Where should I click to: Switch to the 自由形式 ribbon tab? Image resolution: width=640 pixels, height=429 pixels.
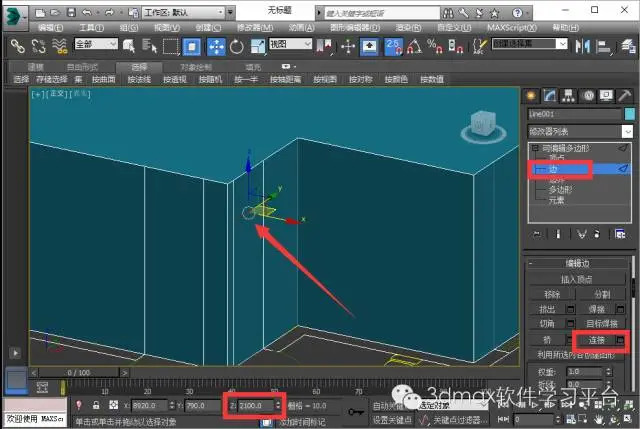82,67
